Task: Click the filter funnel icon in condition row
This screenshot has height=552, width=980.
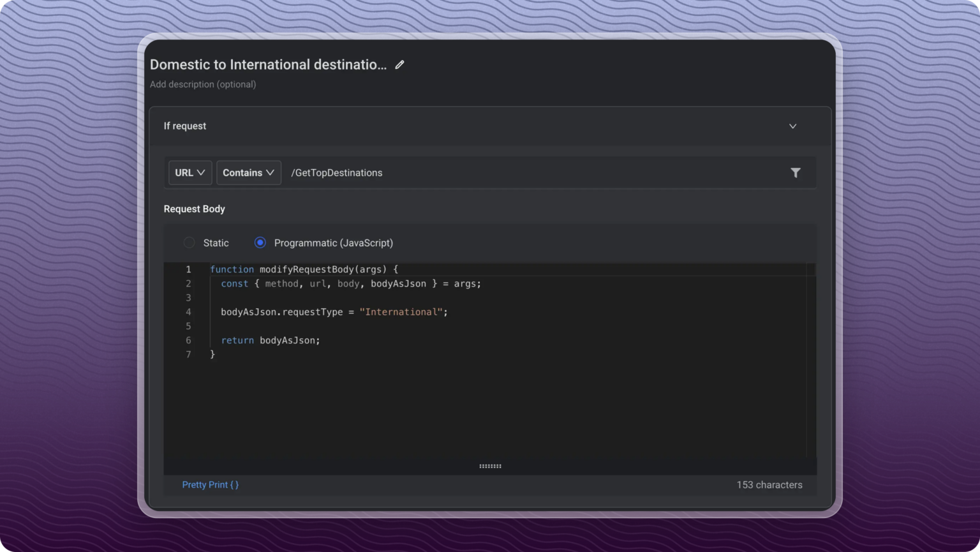Action: tap(796, 172)
